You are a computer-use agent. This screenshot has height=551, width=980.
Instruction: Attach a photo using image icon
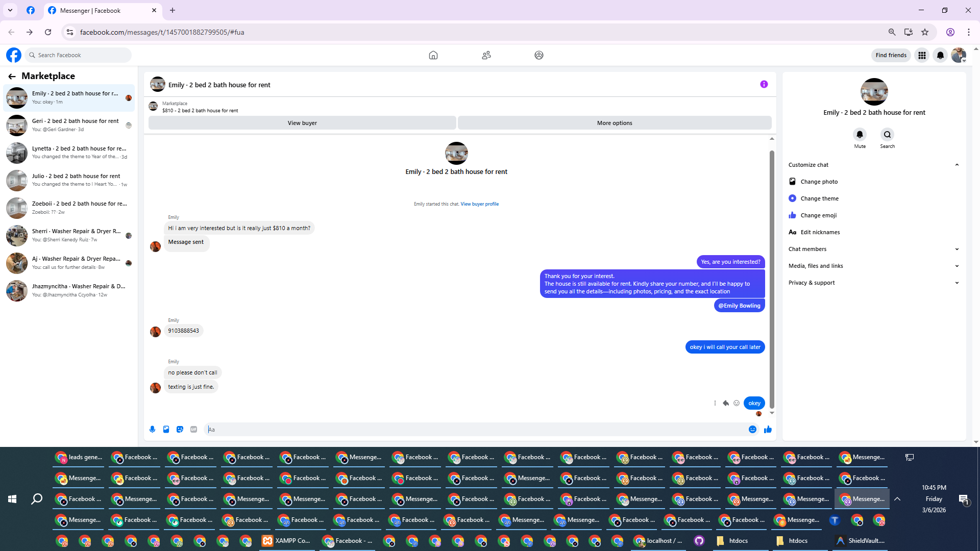click(x=166, y=430)
